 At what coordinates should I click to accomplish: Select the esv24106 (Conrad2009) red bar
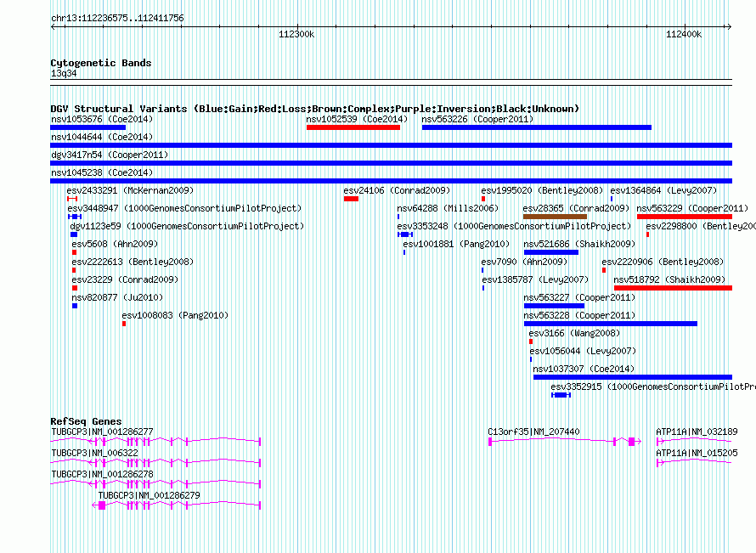point(351,199)
